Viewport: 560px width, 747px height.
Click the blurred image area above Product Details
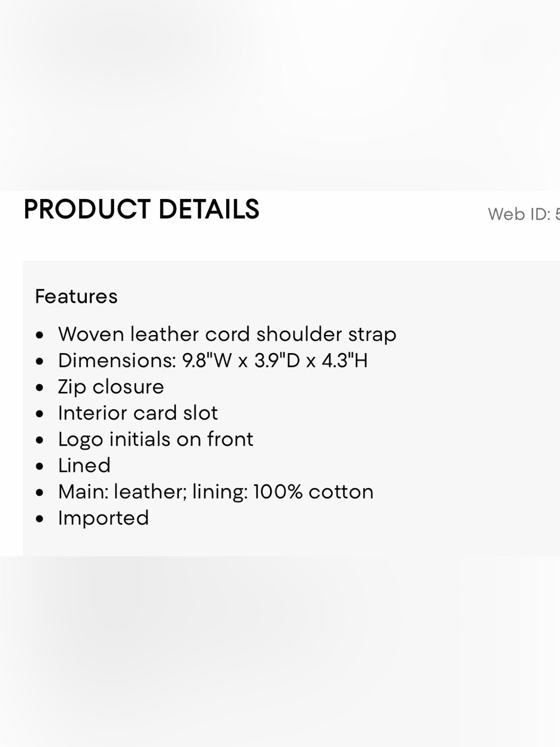point(280,95)
